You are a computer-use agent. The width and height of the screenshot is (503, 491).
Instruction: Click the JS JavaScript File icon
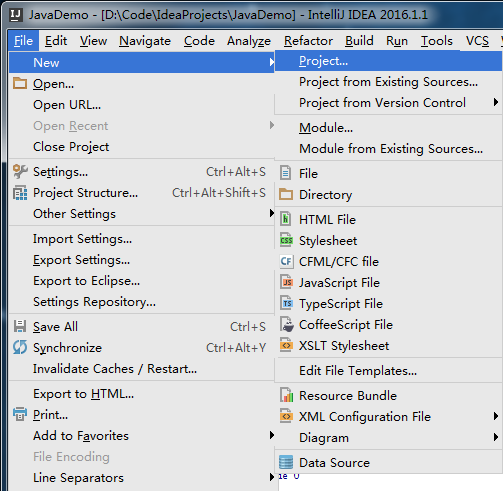(x=286, y=282)
